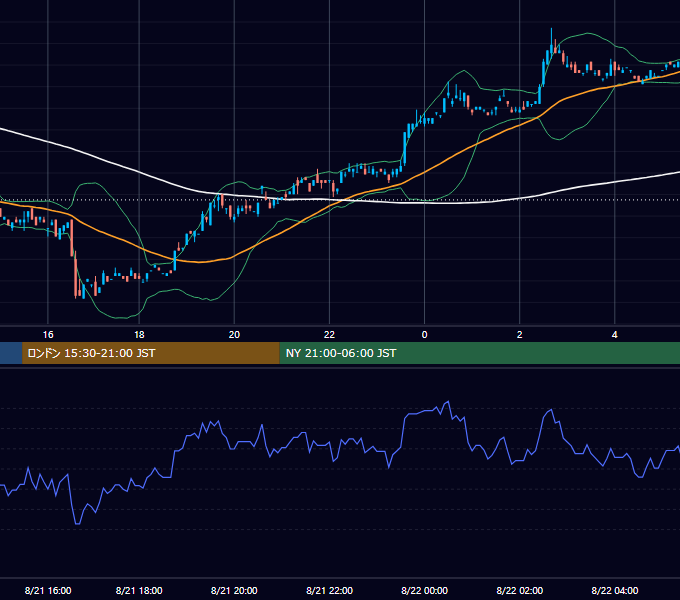Click the NY 21:00-06:00 JST session bar
The height and width of the screenshot is (600, 680).
click(480, 353)
